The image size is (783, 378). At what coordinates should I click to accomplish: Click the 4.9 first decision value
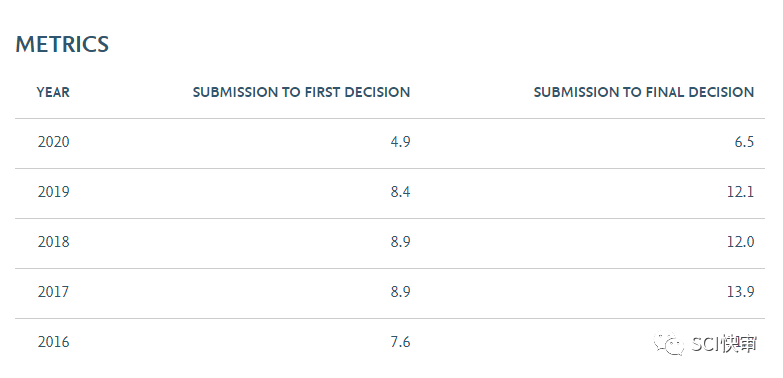tap(400, 142)
